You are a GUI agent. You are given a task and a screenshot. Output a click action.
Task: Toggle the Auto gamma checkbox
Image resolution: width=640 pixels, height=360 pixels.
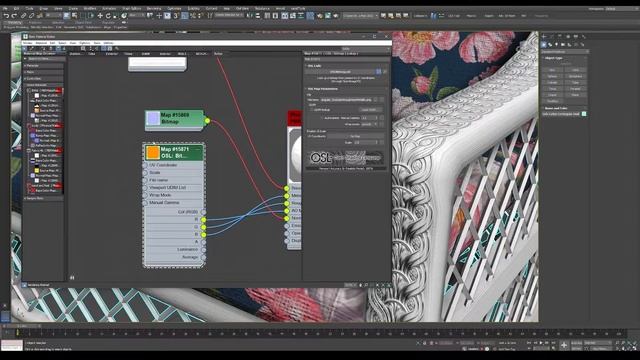coord(321,118)
